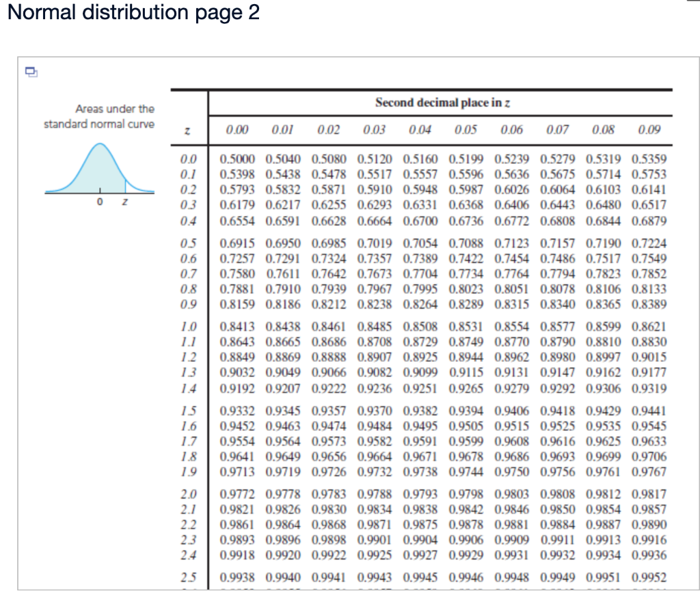Select row label 1.0 in the table

point(189,327)
